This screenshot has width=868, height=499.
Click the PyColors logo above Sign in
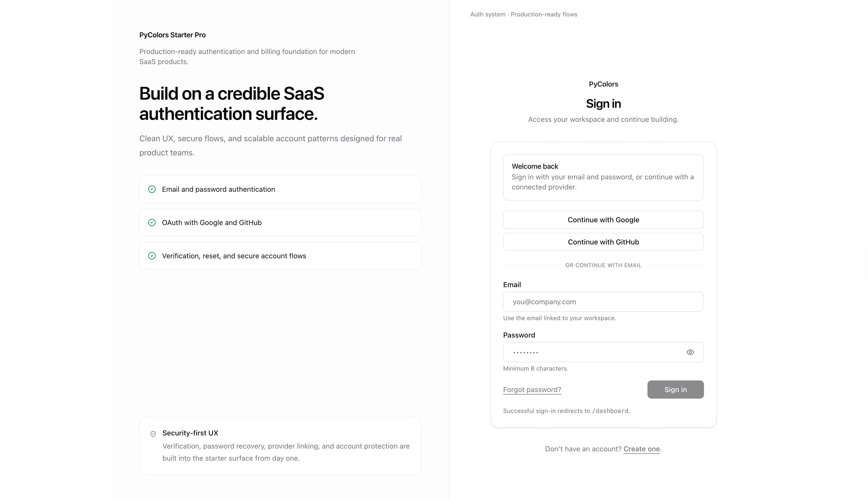603,84
